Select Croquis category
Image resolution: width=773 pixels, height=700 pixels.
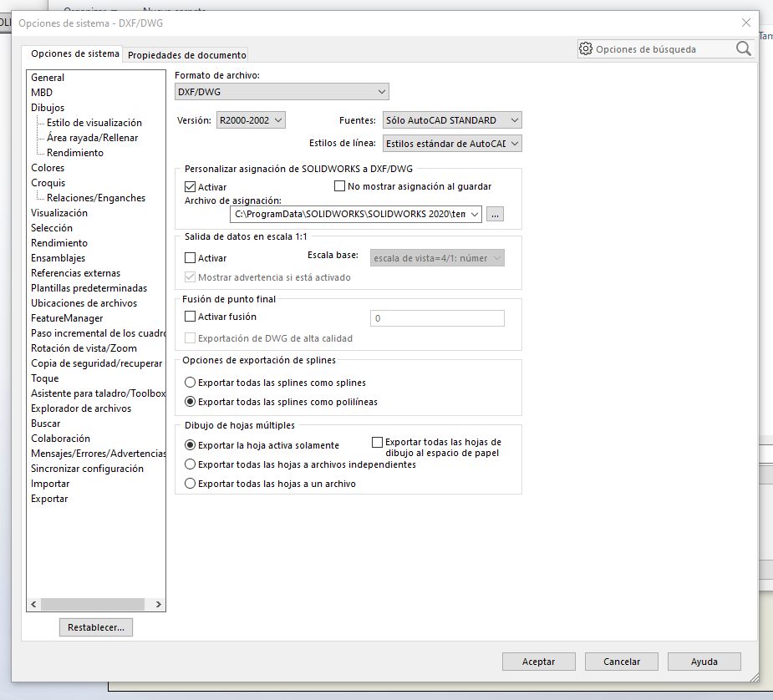48,183
